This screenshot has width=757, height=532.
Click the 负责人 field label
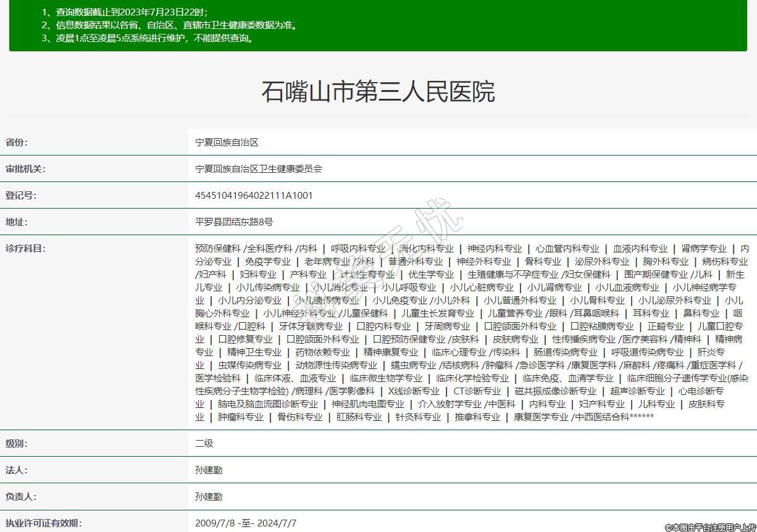tap(21, 496)
